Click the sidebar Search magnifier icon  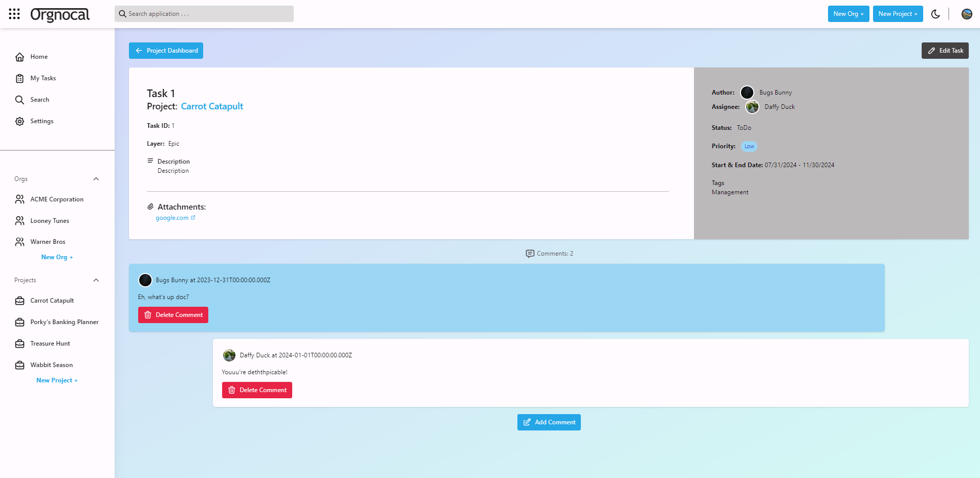(19, 100)
